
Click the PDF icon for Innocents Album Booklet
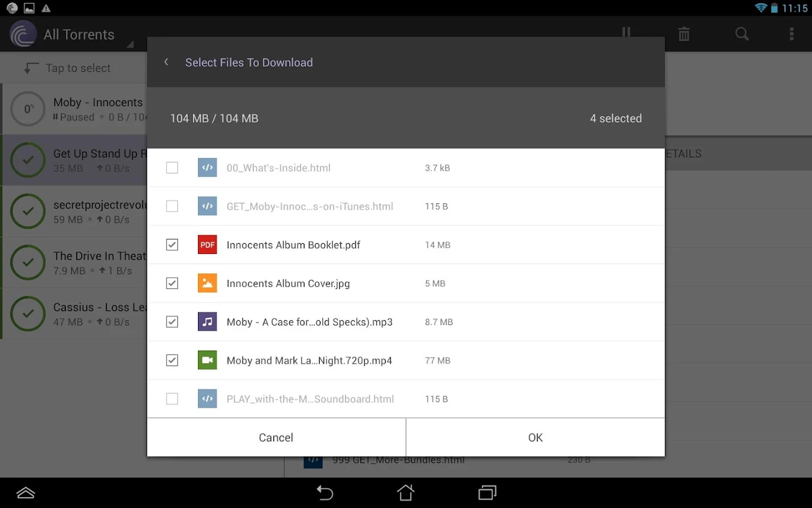point(207,244)
